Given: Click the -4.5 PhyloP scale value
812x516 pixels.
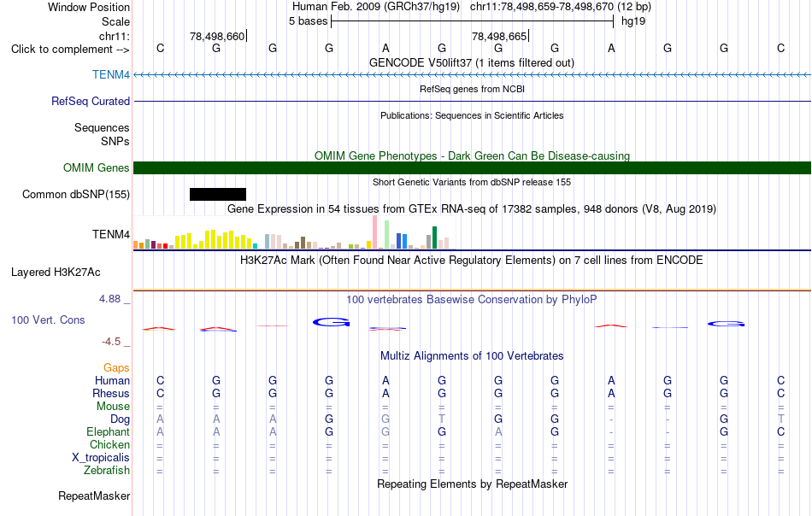Looking at the screenshot, I should coord(111,342).
